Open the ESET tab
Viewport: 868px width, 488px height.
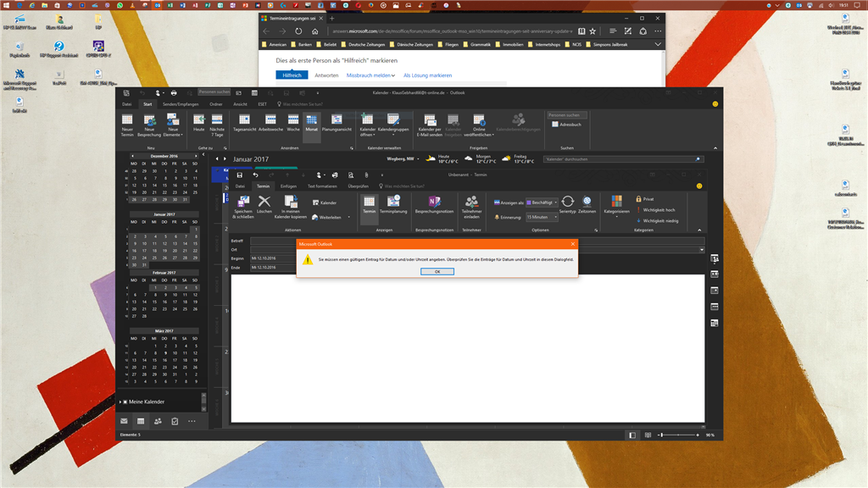click(x=263, y=104)
